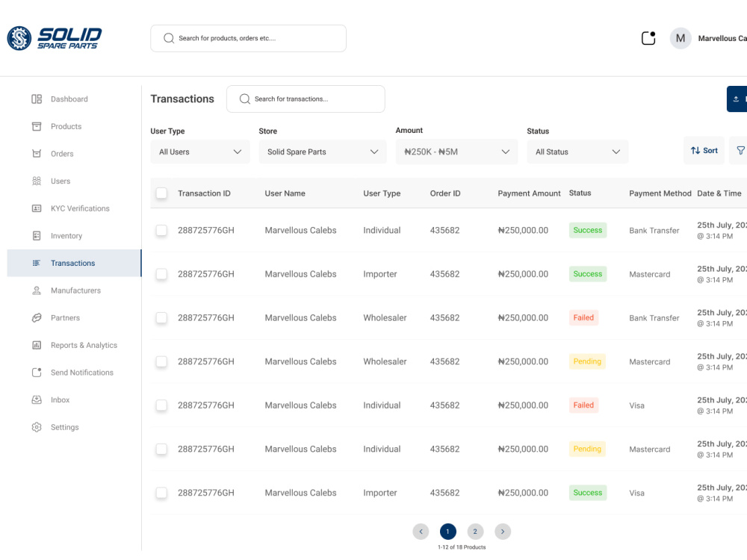Image resolution: width=747 pixels, height=560 pixels.
Task: Click the Users group icon
Action: point(37,181)
